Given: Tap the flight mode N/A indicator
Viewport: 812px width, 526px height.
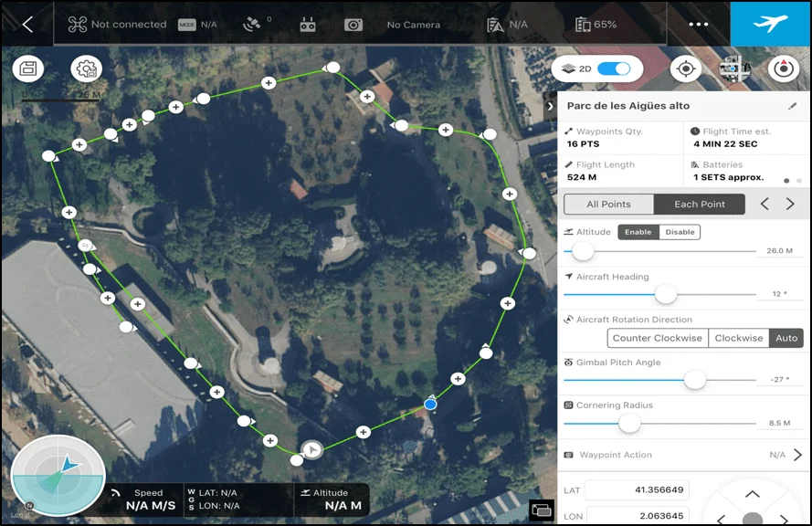Looking at the screenshot, I should [x=198, y=25].
